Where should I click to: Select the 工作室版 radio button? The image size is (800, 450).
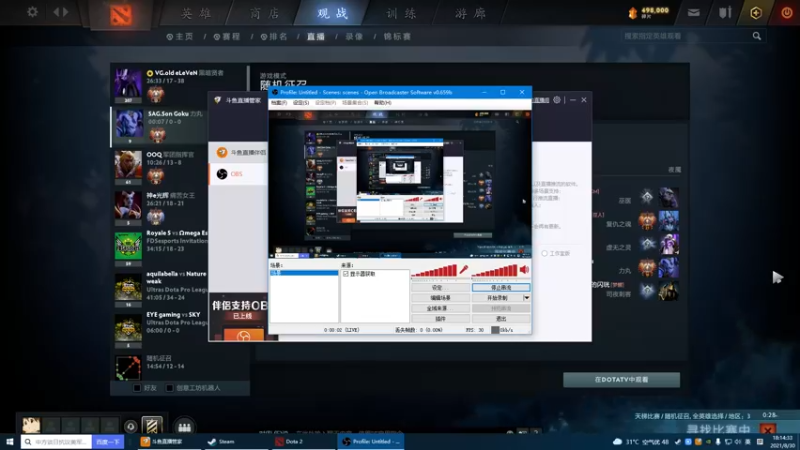pos(544,253)
